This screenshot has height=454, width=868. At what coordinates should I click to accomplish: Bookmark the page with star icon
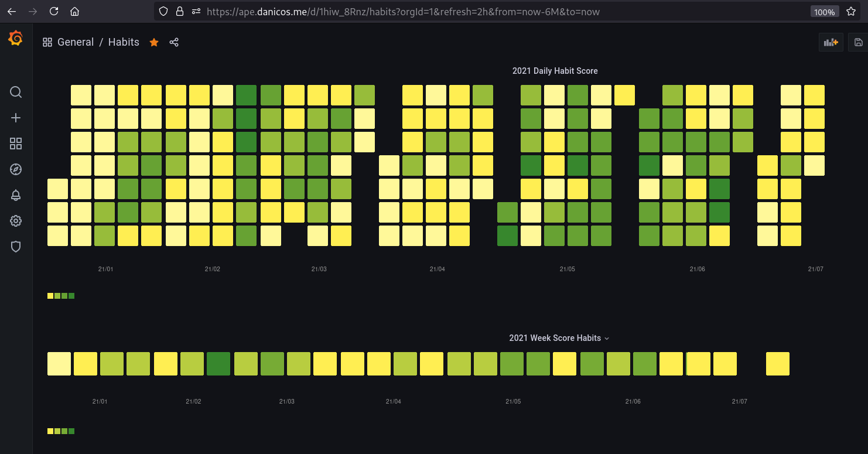[x=851, y=11]
